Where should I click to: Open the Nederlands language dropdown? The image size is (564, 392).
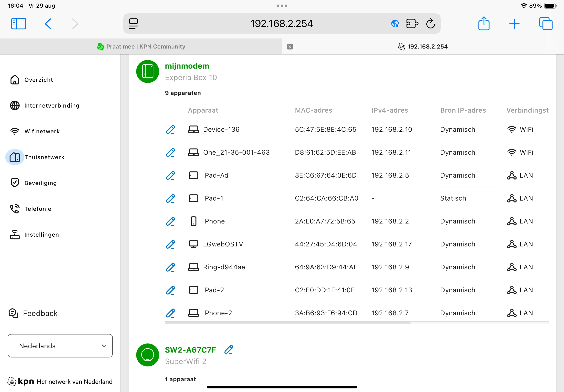pos(60,346)
